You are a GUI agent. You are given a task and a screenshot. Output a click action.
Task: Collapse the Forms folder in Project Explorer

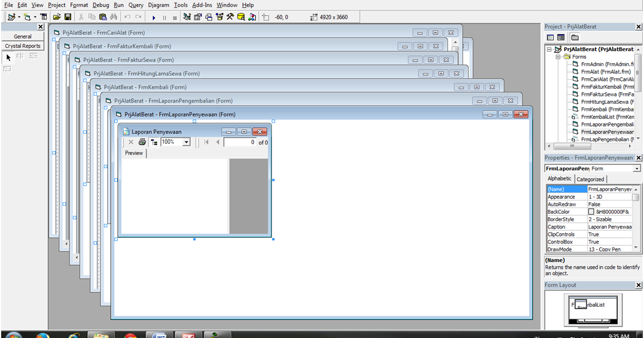558,57
